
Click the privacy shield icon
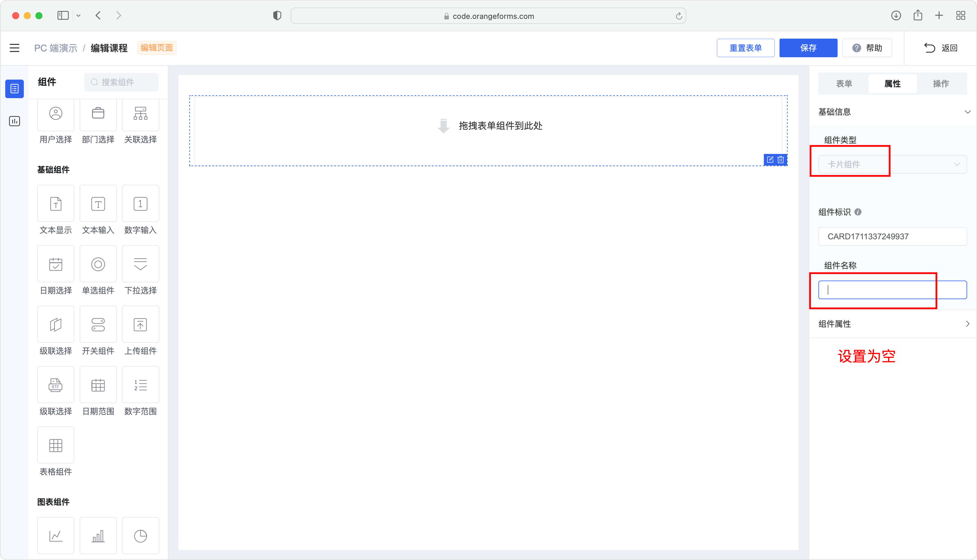coord(277,16)
